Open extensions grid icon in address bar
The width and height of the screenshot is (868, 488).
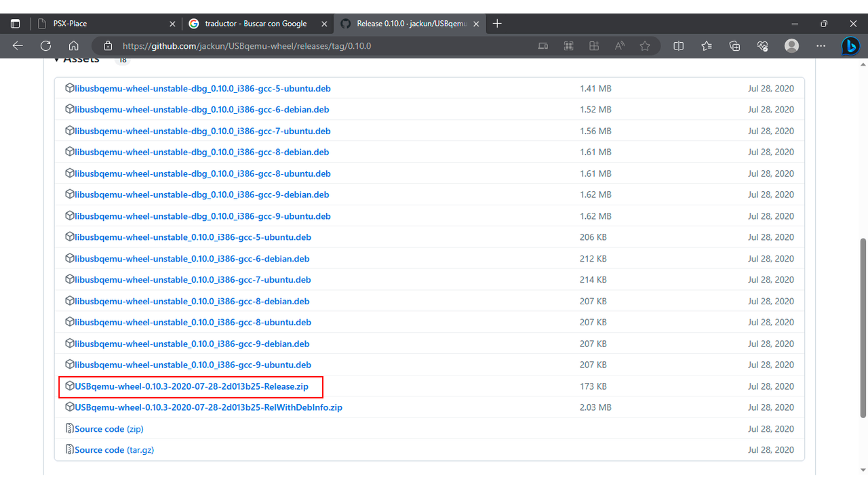pos(568,46)
